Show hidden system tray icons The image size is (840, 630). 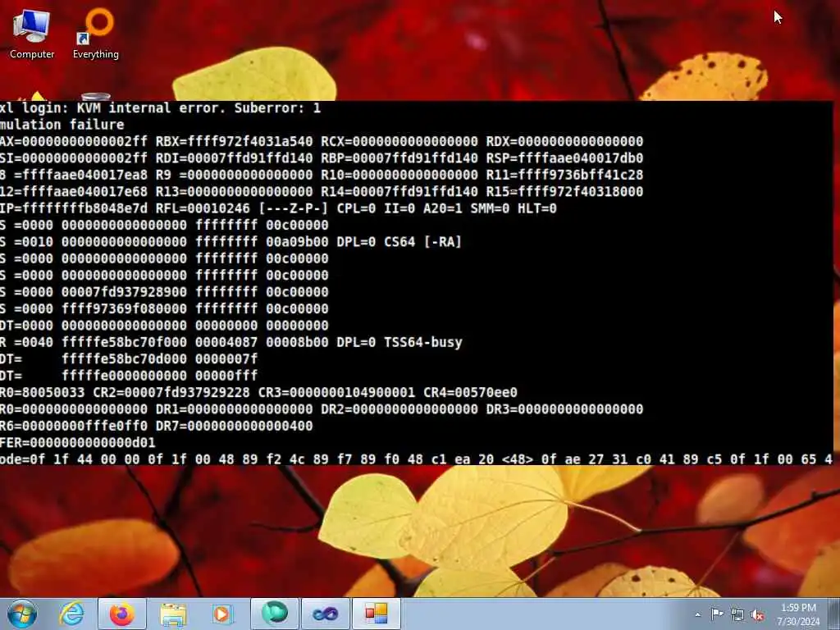point(697,614)
